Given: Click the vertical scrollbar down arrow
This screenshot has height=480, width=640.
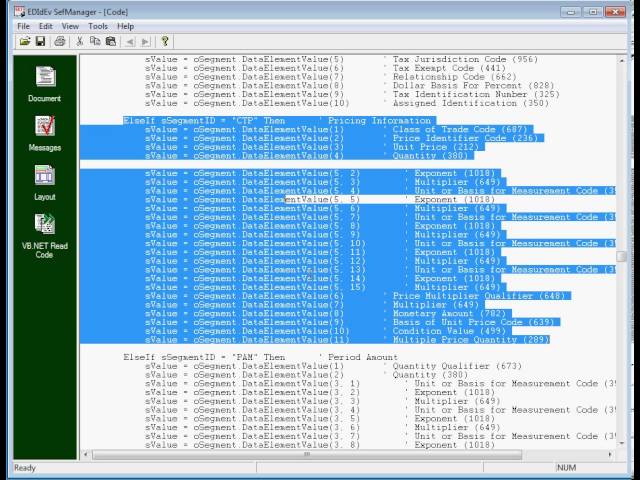Looking at the screenshot, I should tap(621, 443).
